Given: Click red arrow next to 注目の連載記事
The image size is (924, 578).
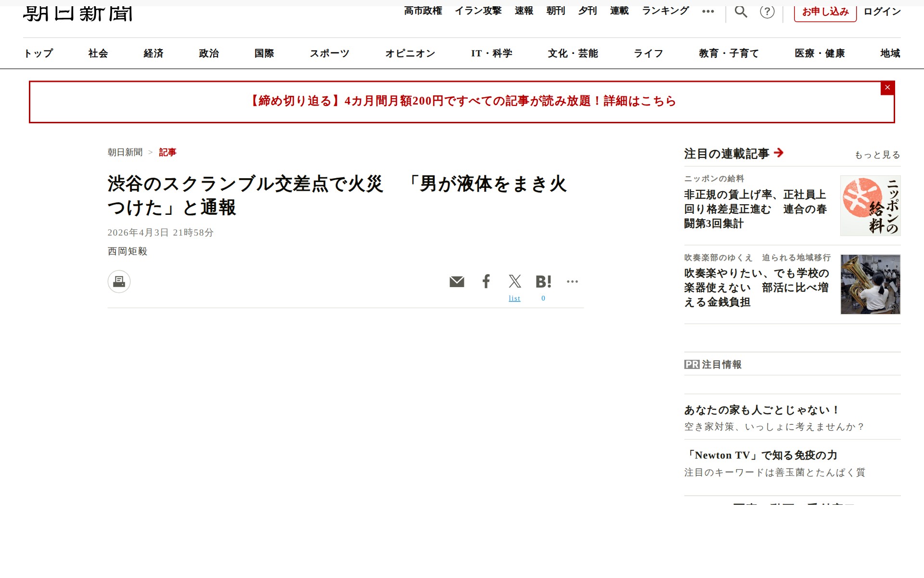Looking at the screenshot, I should [779, 153].
